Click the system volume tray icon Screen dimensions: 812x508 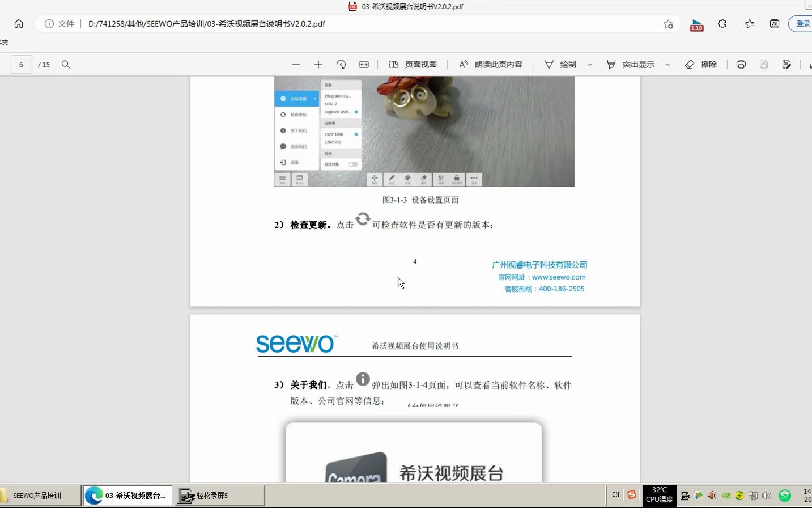767,496
